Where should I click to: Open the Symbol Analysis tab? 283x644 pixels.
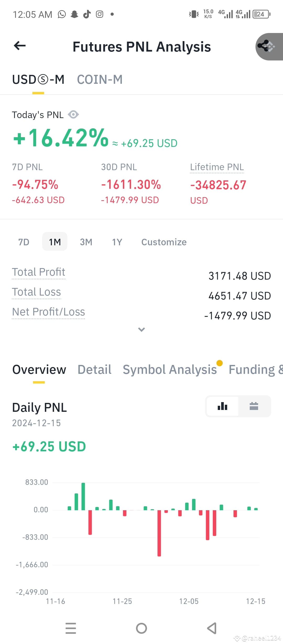point(170,370)
